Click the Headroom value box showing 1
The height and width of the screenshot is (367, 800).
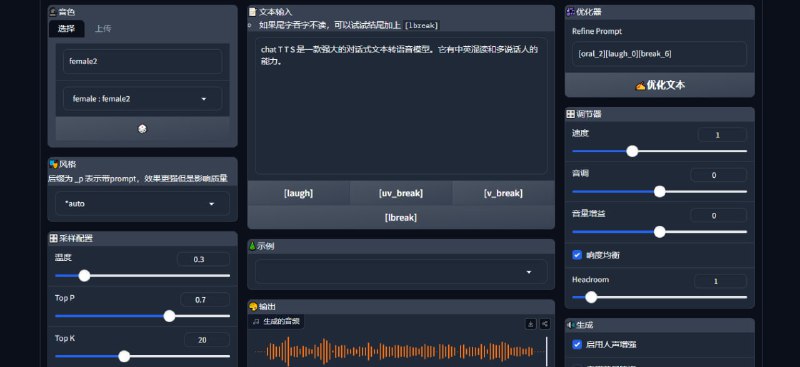click(x=720, y=281)
